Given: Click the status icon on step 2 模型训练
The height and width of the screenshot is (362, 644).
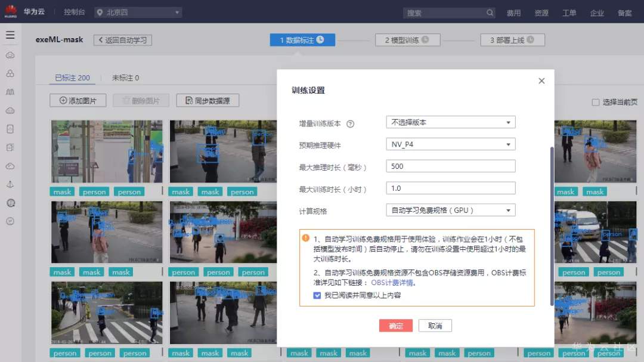Looking at the screenshot, I should click(425, 39).
